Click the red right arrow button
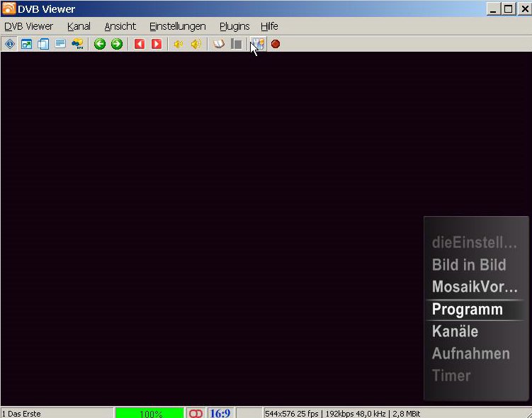 pyautogui.click(x=157, y=44)
